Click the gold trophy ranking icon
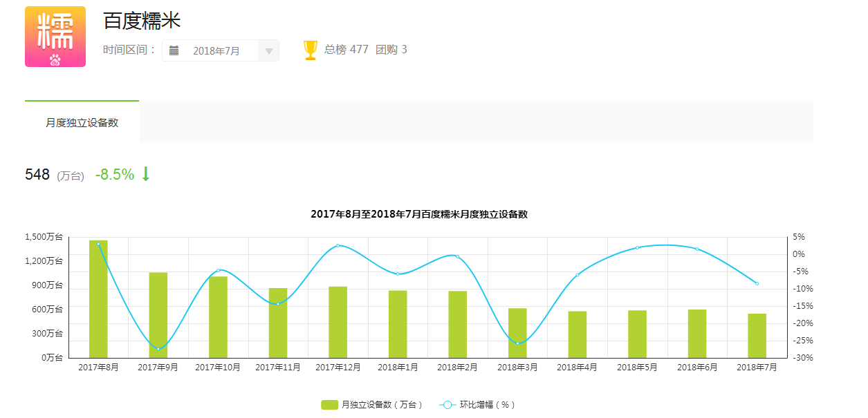 coord(311,50)
